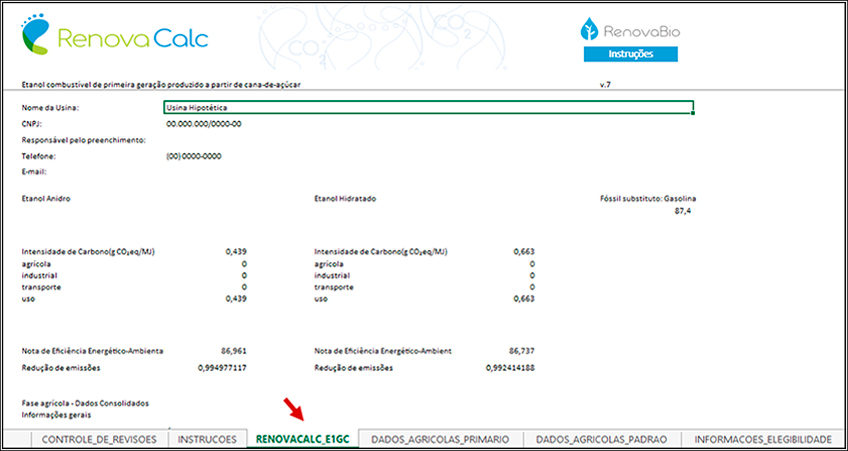The image size is (848, 451).
Task: Select the Telefone number cell
Action: [x=193, y=156]
